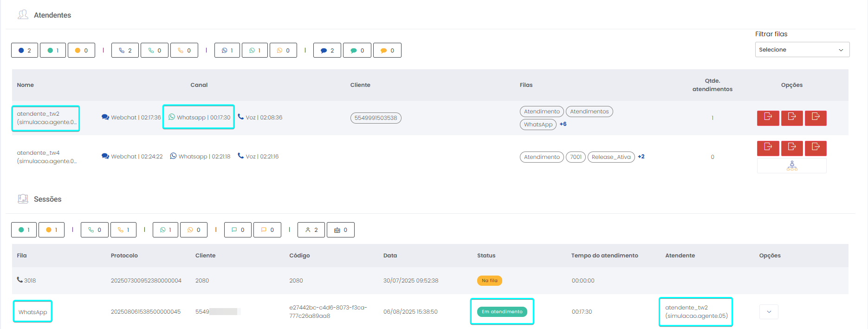Toggle the blue dot attendant status filter
Screen dimensions: 868x329
(x=25, y=50)
